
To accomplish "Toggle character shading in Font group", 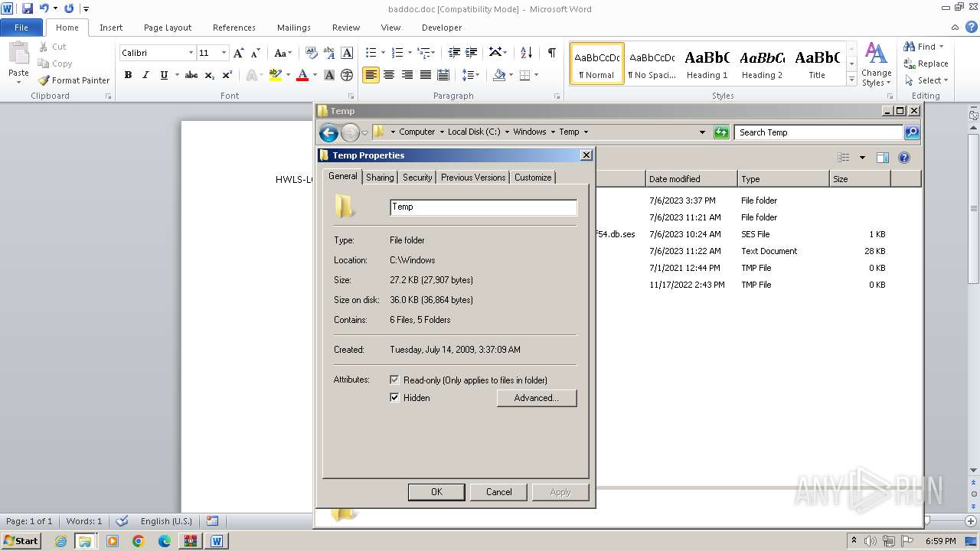I will (x=329, y=75).
